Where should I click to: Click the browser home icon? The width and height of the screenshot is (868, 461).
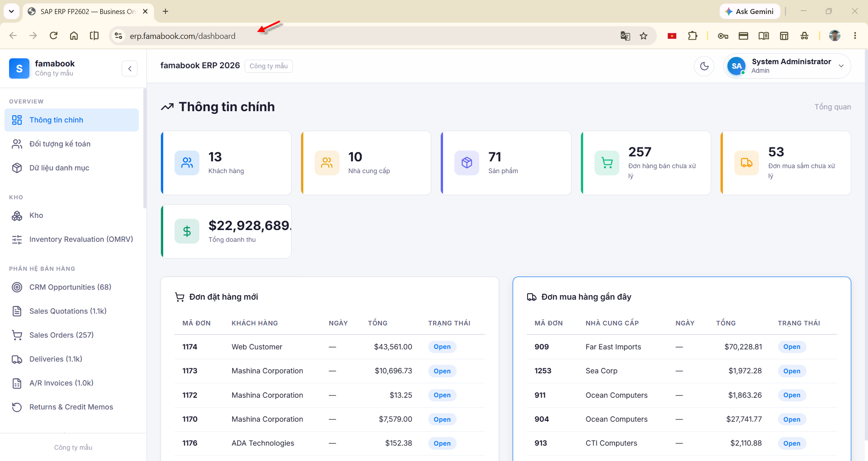click(74, 36)
